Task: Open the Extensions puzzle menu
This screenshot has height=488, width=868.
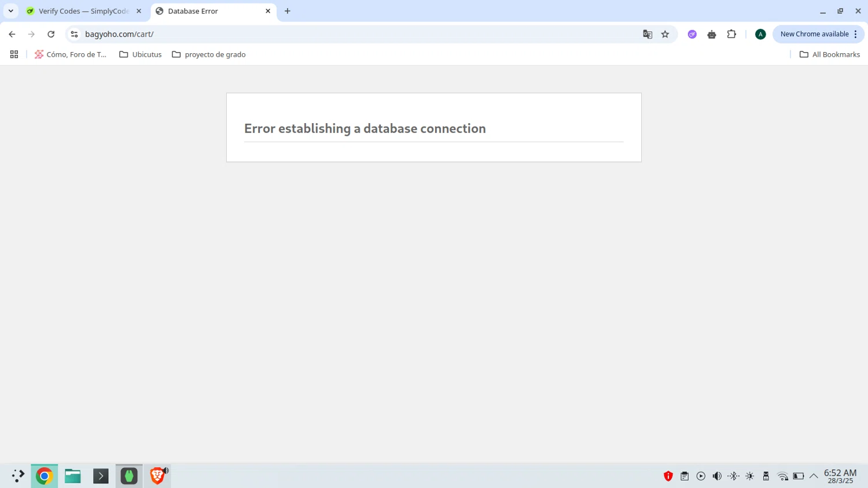Action: coord(731,34)
